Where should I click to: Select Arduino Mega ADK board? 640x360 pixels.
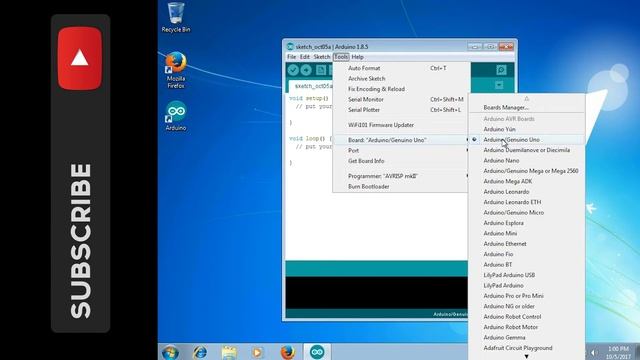[527, 181]
